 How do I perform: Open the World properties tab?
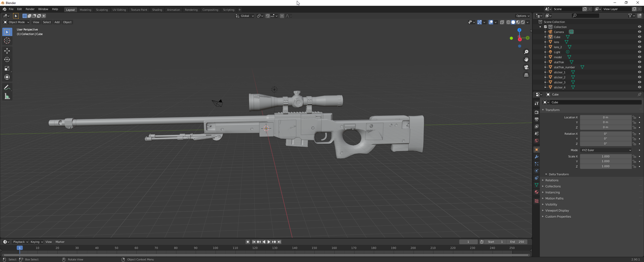(536, 141)
